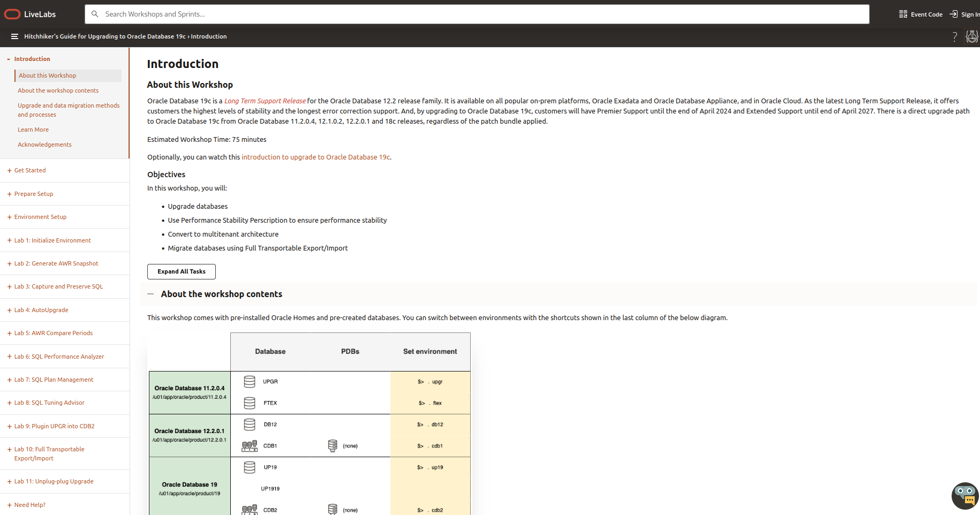The height and width of the screenshot is (515, 980).
Task: Click the Oracle LiveLabs logo icon
Action: pyautogui.click(x=12, y=14)
